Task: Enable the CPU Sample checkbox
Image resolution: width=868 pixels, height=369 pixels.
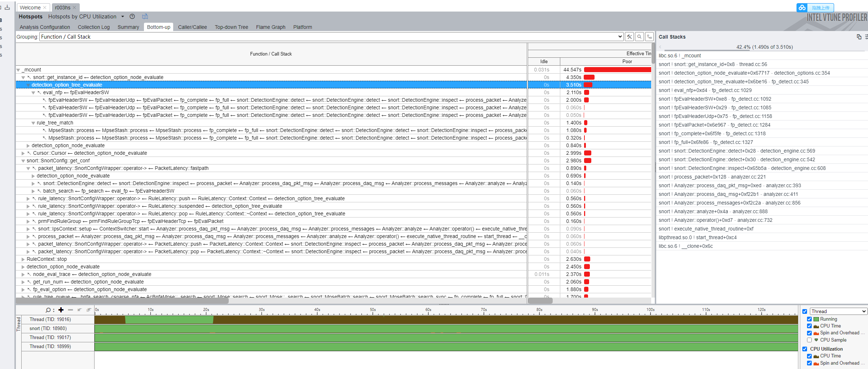Action: coord(810,340)
